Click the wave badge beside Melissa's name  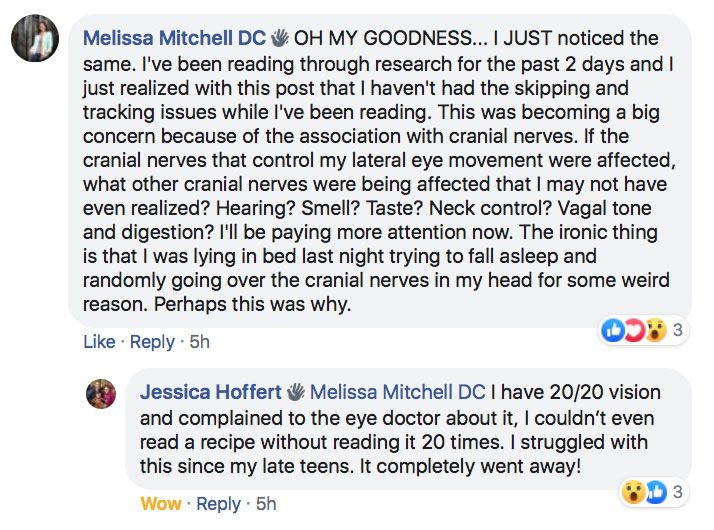[x=279, y=39]
